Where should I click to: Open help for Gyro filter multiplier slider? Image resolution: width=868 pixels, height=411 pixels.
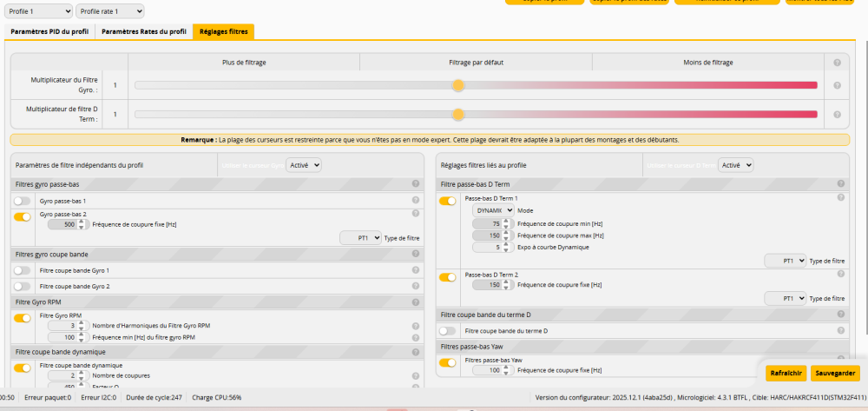point(837,85)
